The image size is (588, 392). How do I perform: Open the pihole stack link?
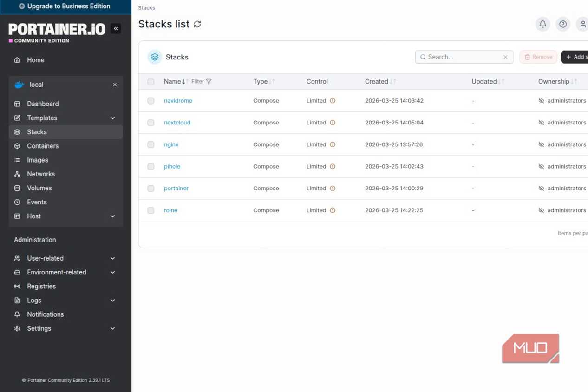[172, 166]
